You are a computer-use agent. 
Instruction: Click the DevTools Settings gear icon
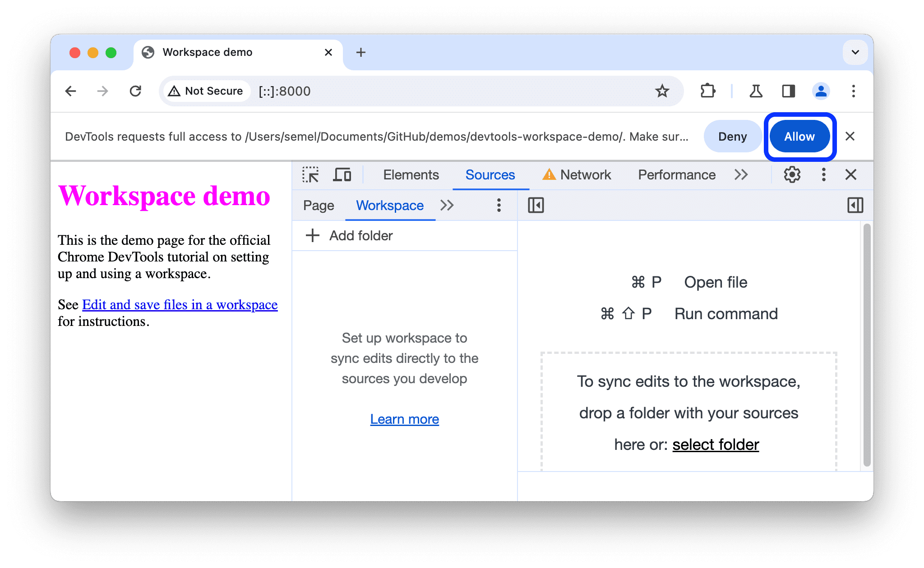point(792,175)
